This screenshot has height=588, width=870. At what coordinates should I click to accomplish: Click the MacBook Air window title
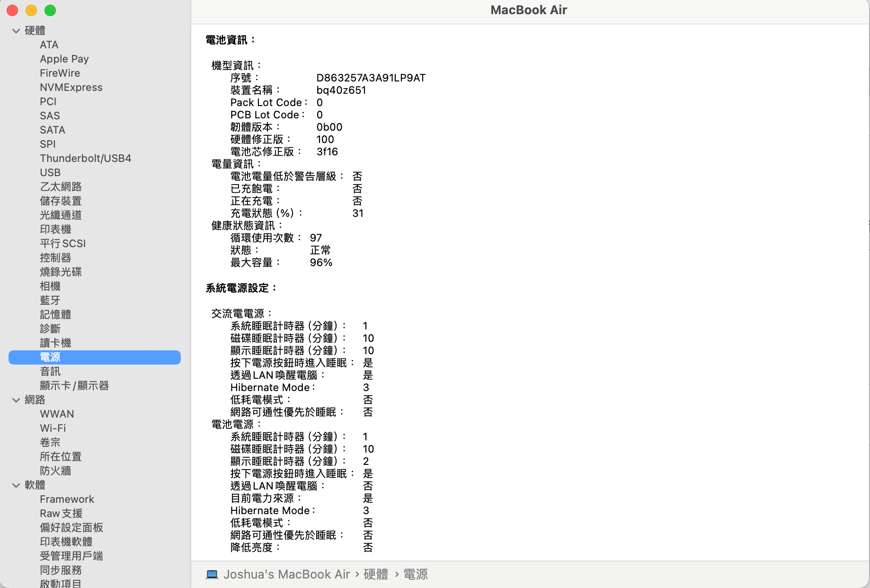529,10
